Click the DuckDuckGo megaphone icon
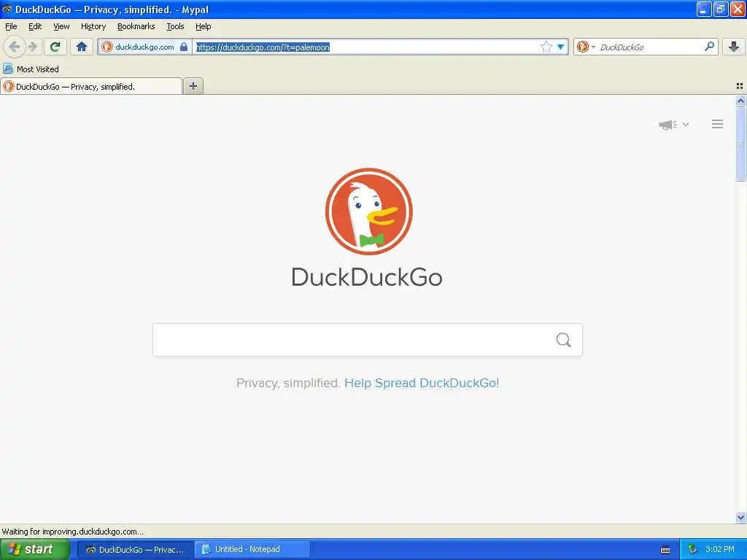The width and height of the screenshot is (747, 560). tap(668, 125)
